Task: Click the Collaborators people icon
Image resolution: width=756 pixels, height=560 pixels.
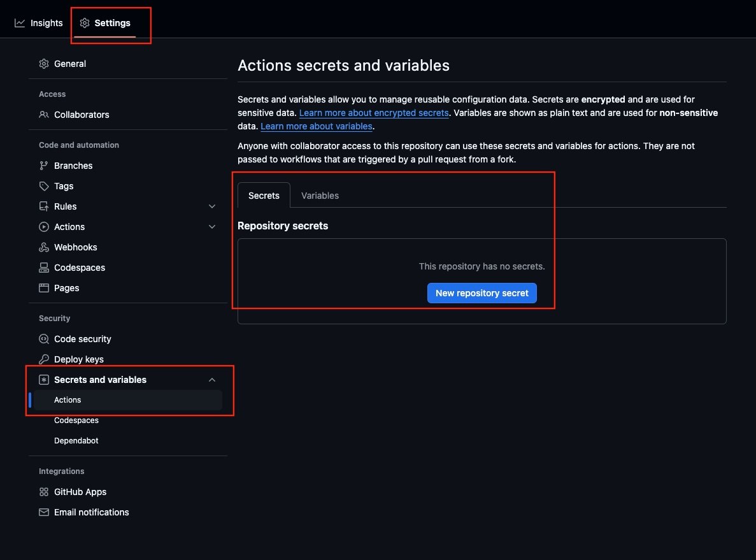Action: coord(44,115)
